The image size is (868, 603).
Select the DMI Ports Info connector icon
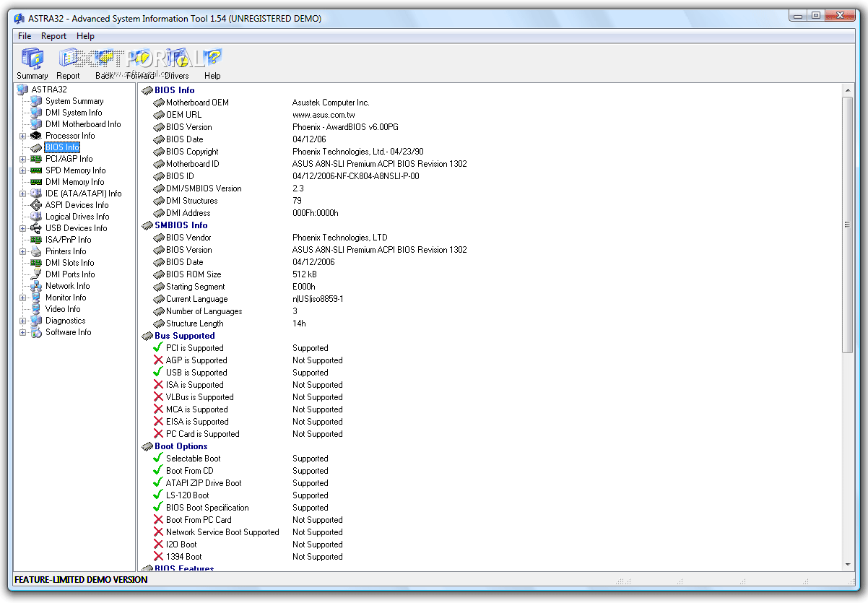pyautogui.click(x=36, y=274)
